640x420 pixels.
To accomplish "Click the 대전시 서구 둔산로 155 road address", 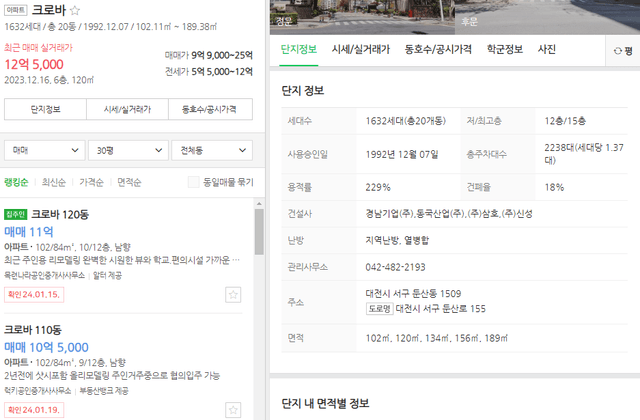I will (440, 309).
